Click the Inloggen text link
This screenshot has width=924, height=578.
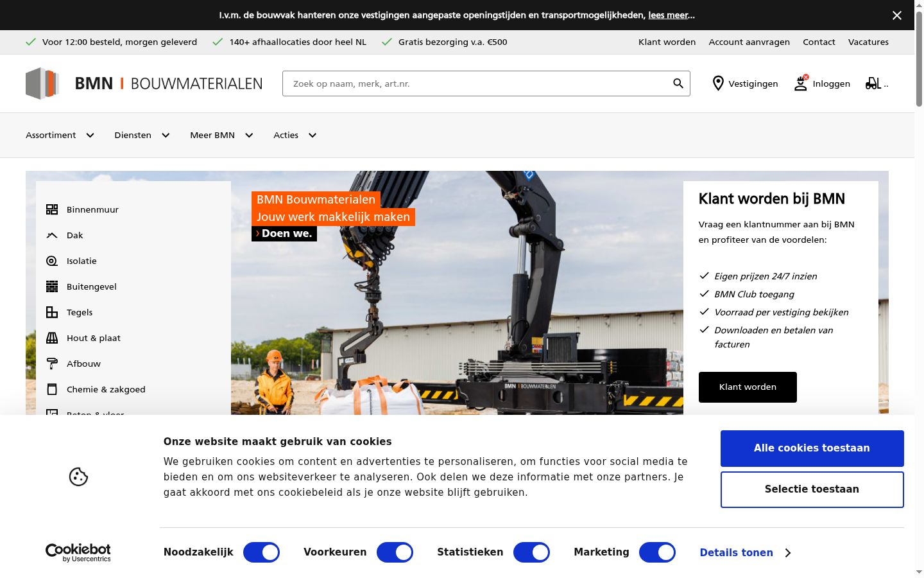pos(831,83)
